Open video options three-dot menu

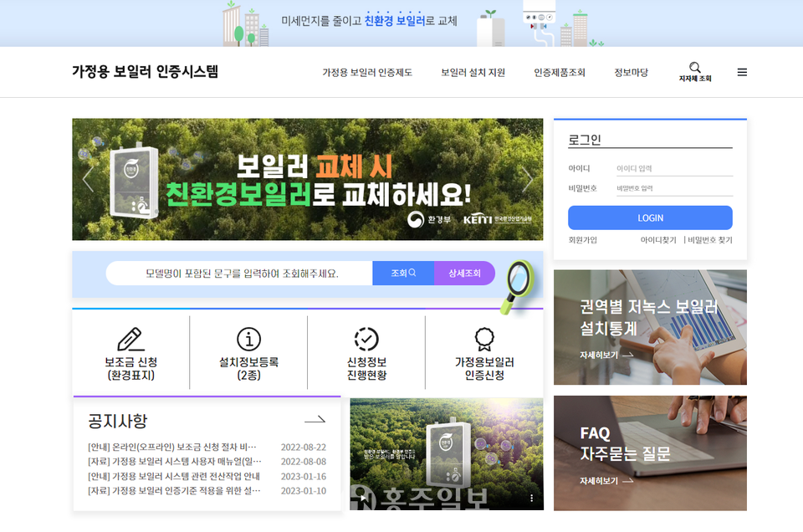click(531, 499)
